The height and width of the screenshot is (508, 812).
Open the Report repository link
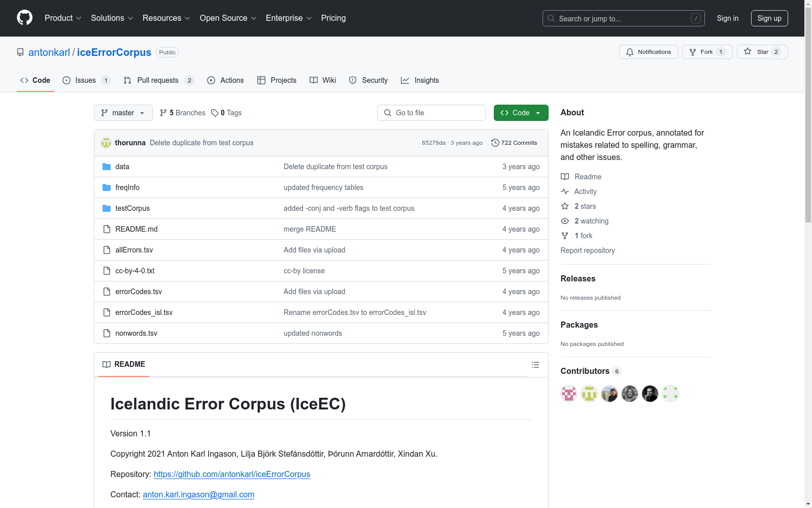[x=588, y=250]
